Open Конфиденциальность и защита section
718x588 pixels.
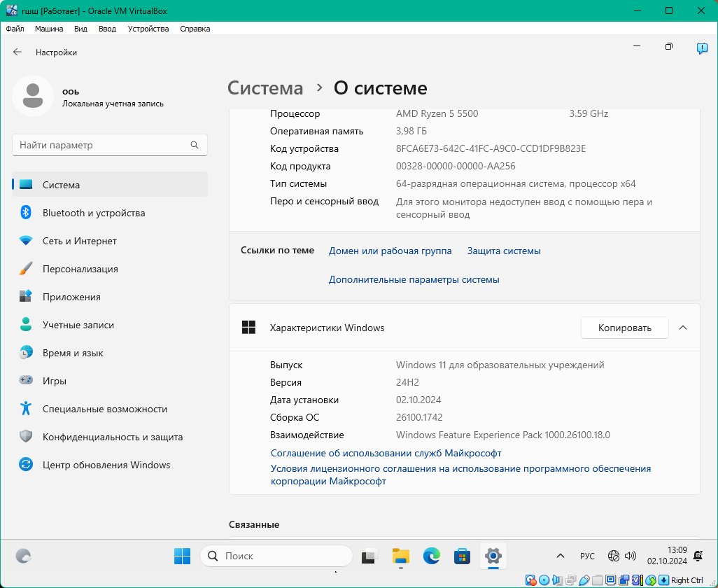click(x=112, y=437)
